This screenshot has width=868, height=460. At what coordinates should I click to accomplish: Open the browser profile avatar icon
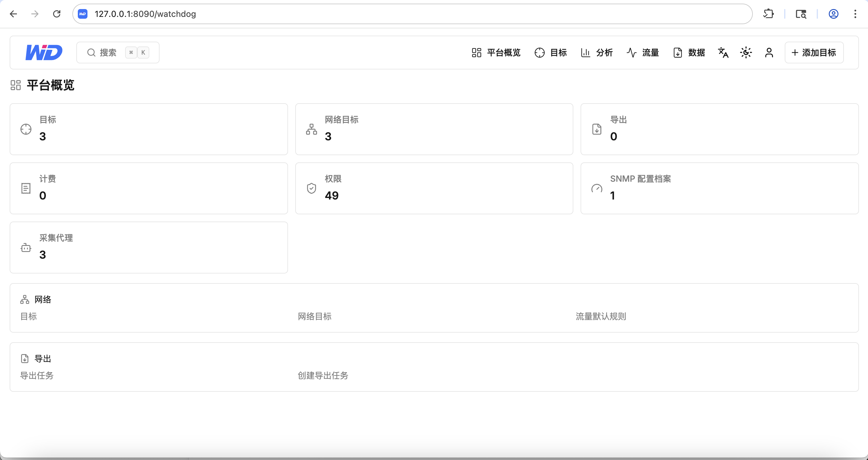tap(834, 14)
